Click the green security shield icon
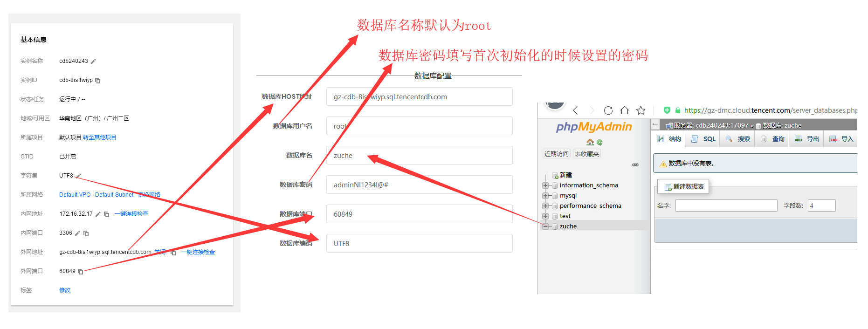Image resolution: width=868 pixels, height=329 pixels. tap(667, 110)
